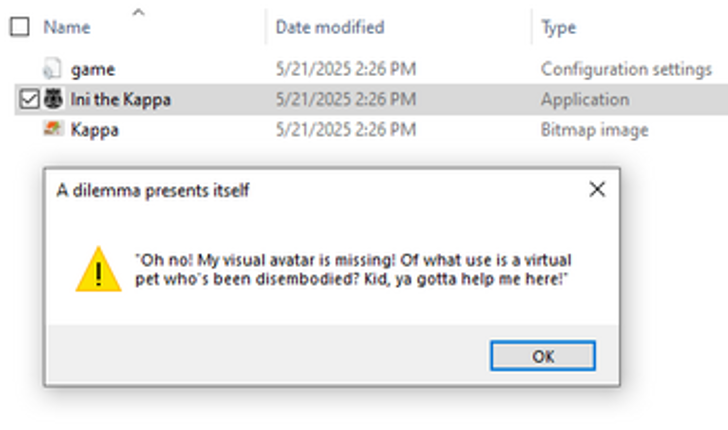The height and width of the screenshot is (430, 728).
Task: Click the 'Bitmap image' type text
Action: coord(594,130)
